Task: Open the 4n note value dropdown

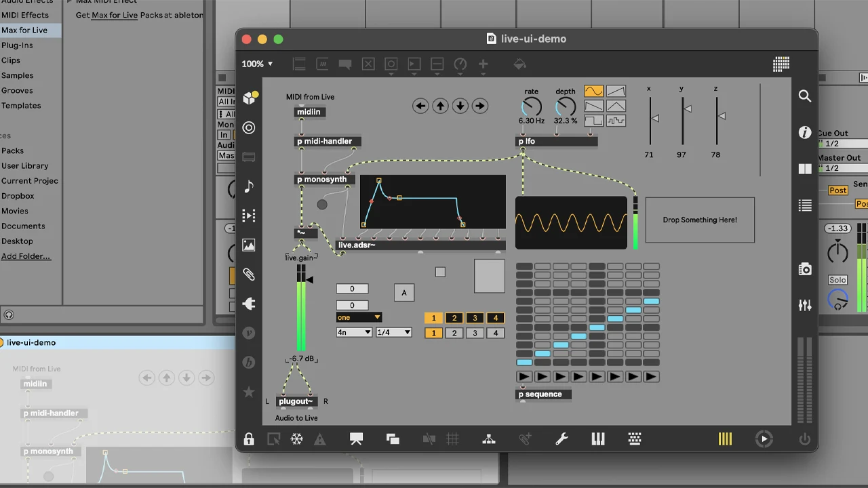Action: click(355, 332)
